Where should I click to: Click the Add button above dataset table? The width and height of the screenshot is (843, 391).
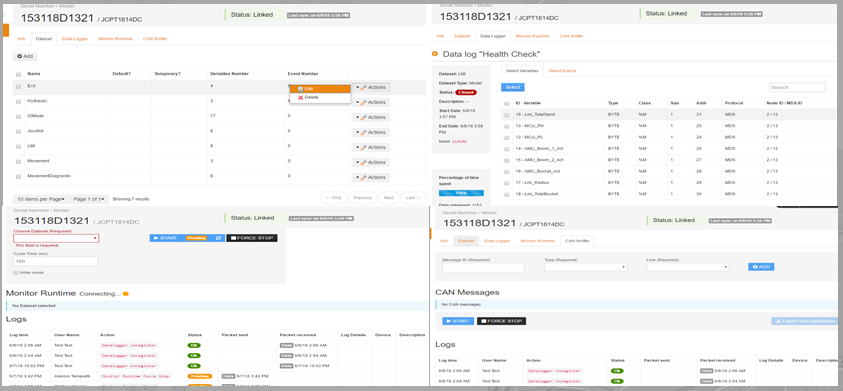[25, 56]
